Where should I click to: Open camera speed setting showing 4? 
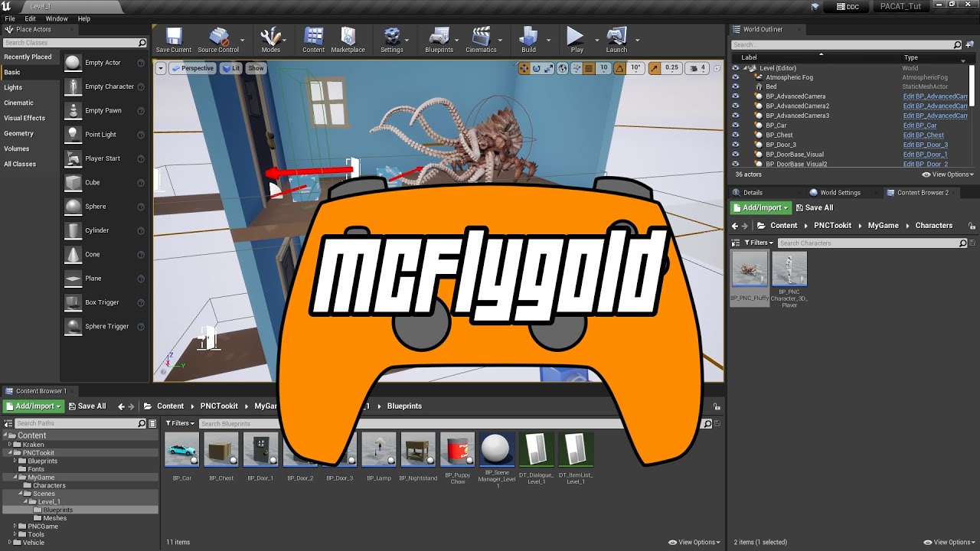698,68
